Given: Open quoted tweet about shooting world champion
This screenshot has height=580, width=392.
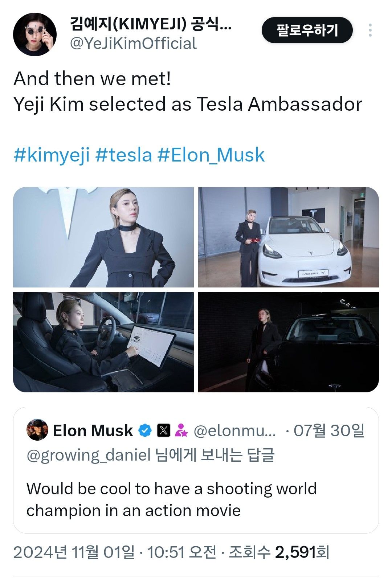Looking at the screenshot, I should click(x=171, y=499).
